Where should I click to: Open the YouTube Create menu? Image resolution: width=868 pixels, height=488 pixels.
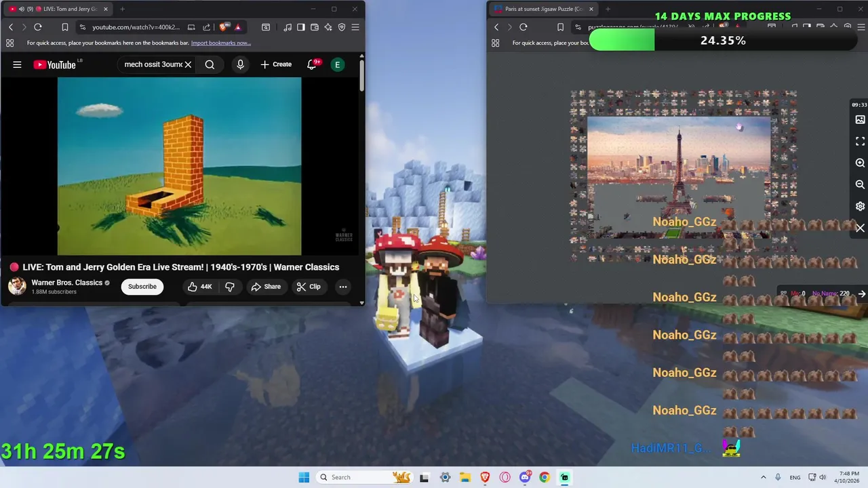tap(276, 64)
